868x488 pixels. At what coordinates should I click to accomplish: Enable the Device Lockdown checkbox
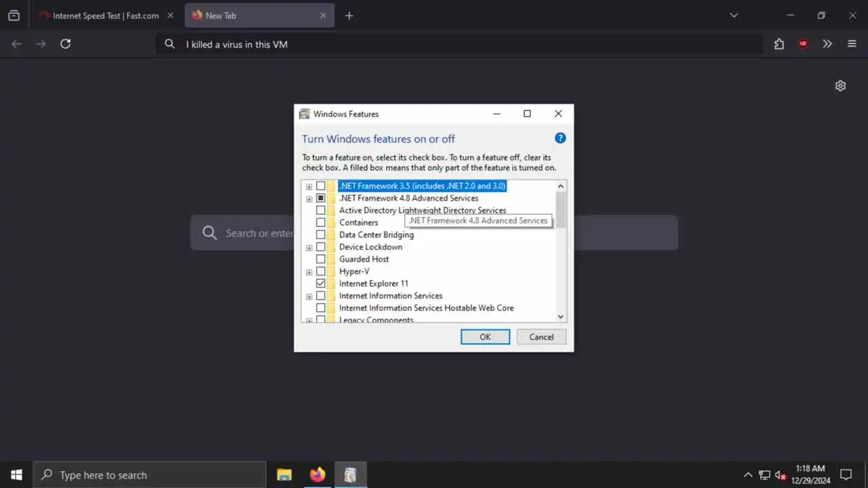(321, 247)
